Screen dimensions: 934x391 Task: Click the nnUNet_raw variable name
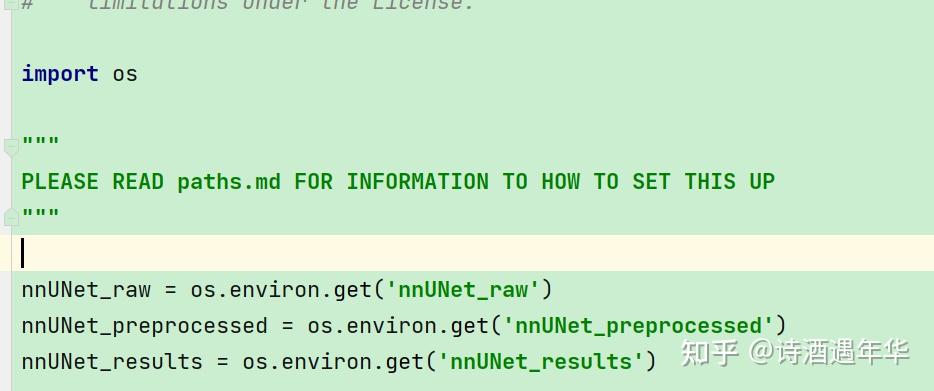[x=86, y=290]
